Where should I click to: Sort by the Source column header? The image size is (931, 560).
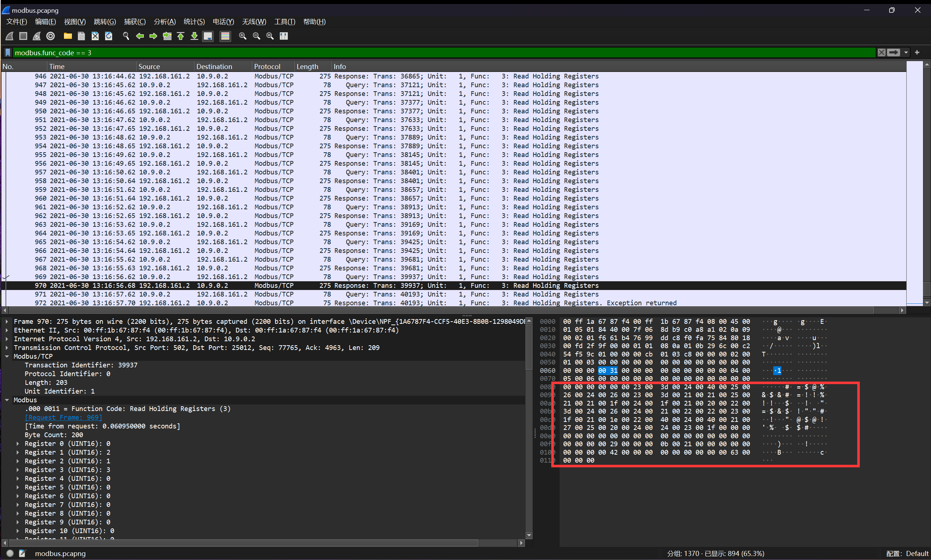[x=166, y=67]
